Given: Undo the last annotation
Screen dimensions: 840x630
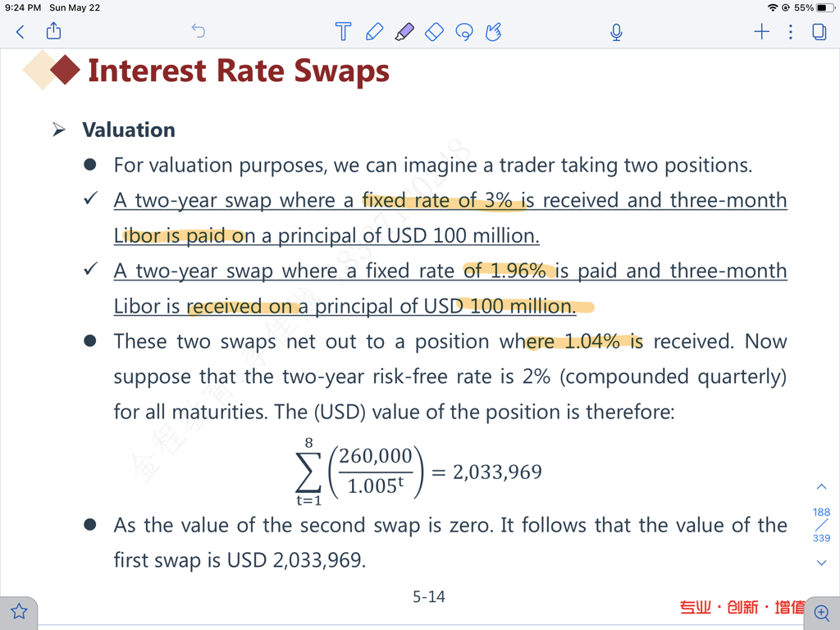Looking at the screenshot, I should (198, 31).
